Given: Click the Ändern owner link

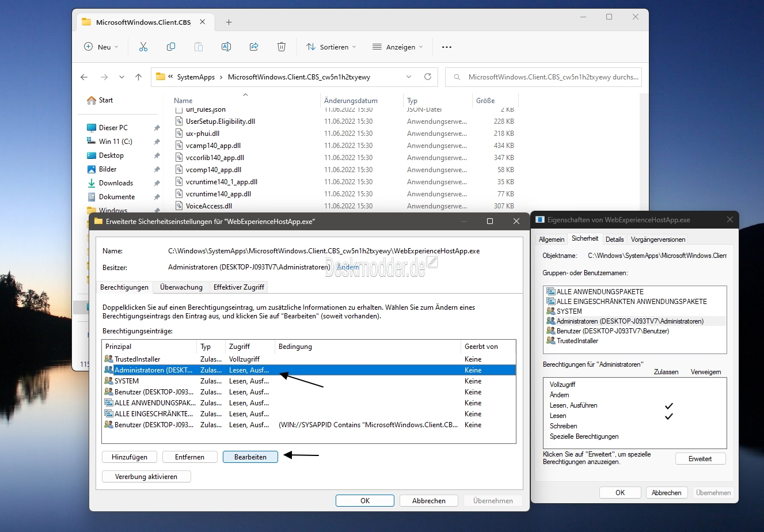Looking at the screenshot, I should point(348,267).
